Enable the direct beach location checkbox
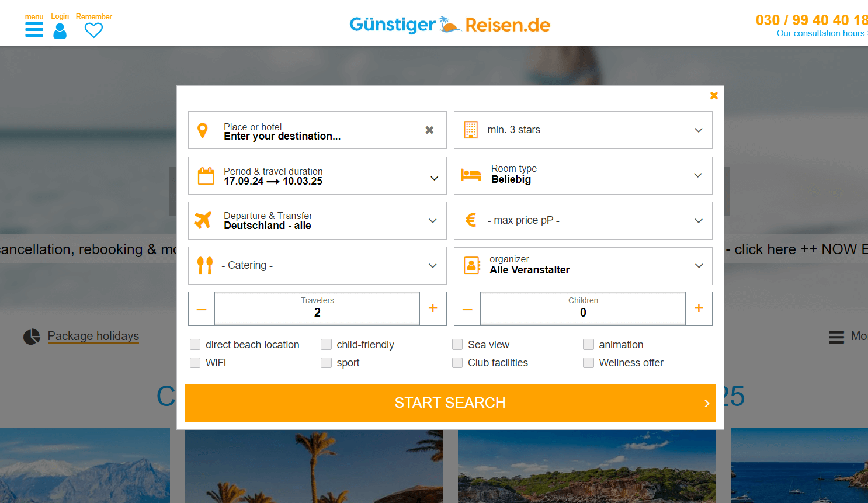 (x=195, y=345)
